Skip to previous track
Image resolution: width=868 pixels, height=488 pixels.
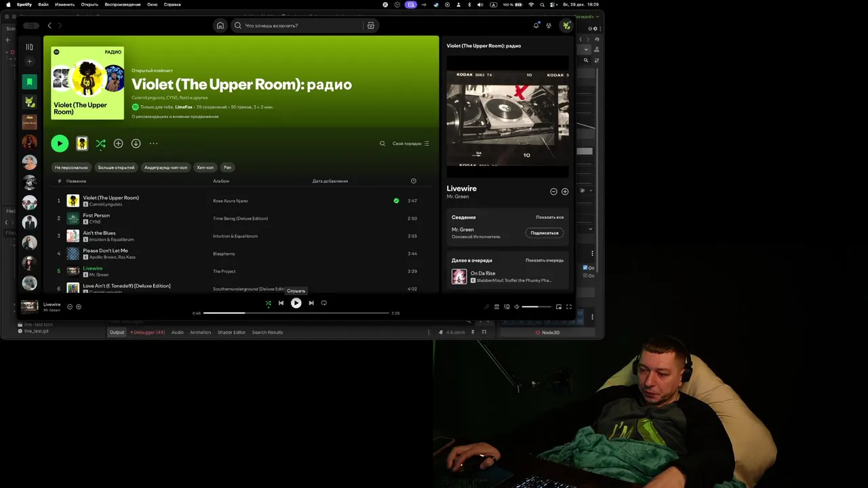click(281, 303)
